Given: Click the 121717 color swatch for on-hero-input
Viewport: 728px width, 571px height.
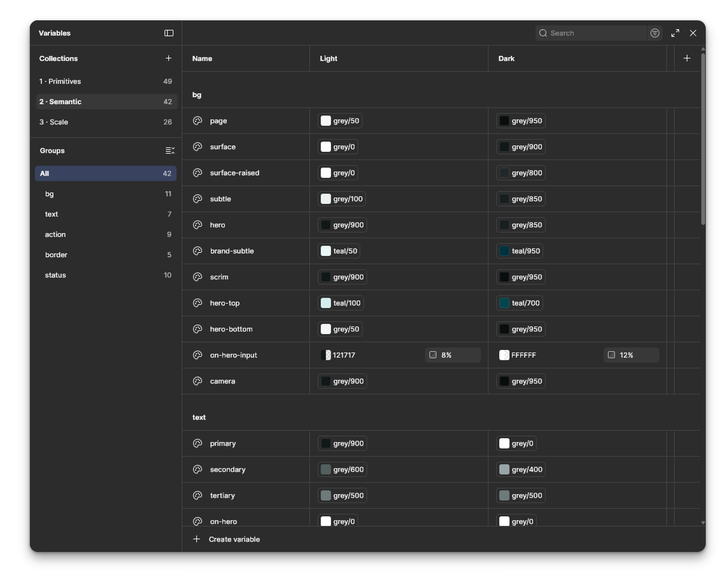Looking at the screenshot, I should point(326,355).
